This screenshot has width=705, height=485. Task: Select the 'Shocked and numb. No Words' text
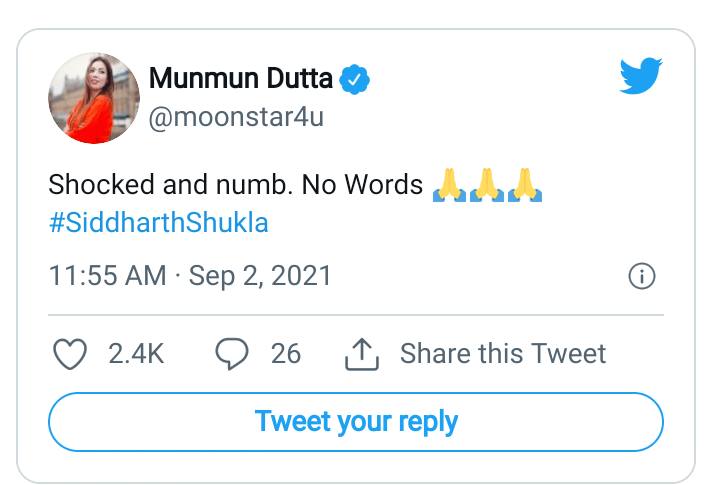[x=236, y=185]
